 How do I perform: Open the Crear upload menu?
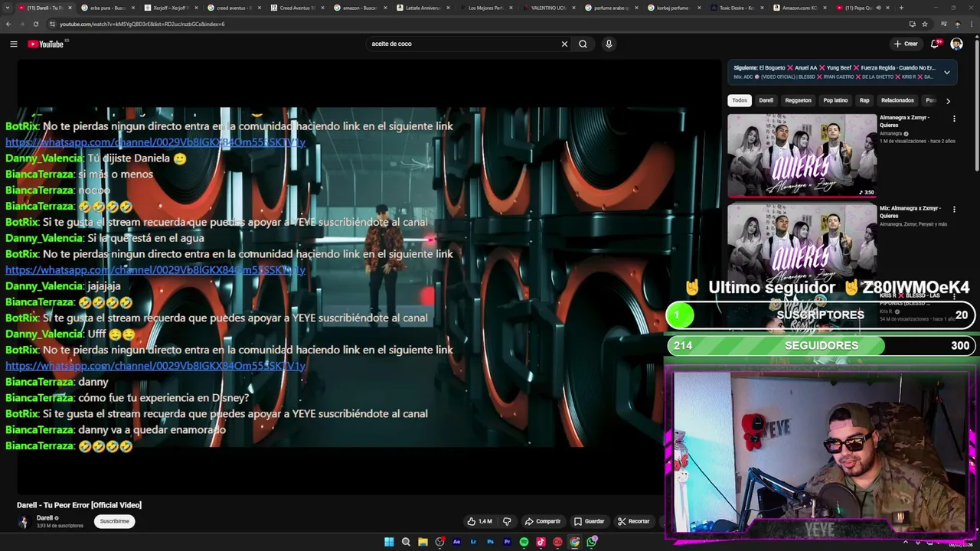click(x=905, y=44)
